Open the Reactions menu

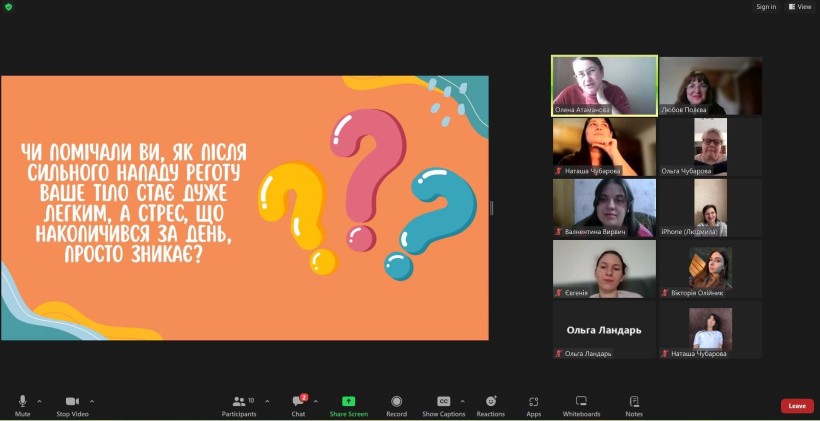[x=490, y=404]
